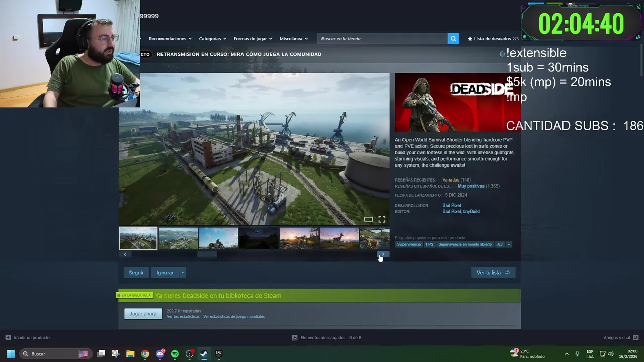Click the Windows taskbar Buscar search box

pos(55,354)
